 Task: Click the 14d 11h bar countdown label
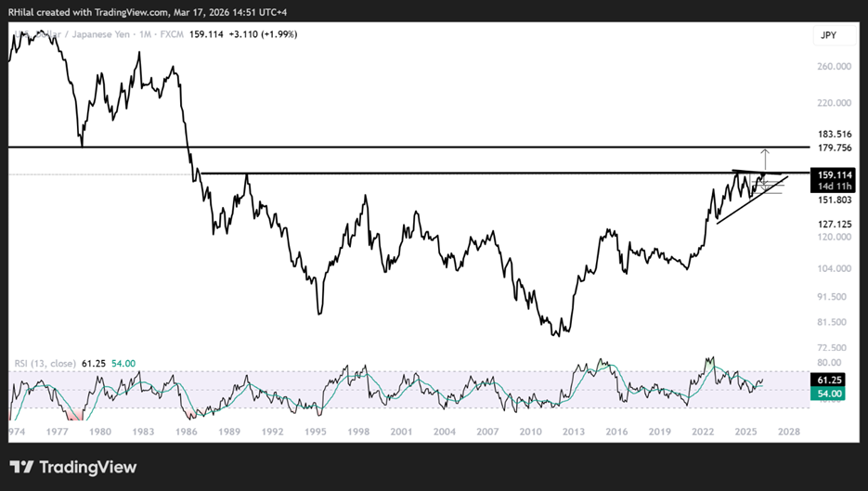[x=835, y=187]
